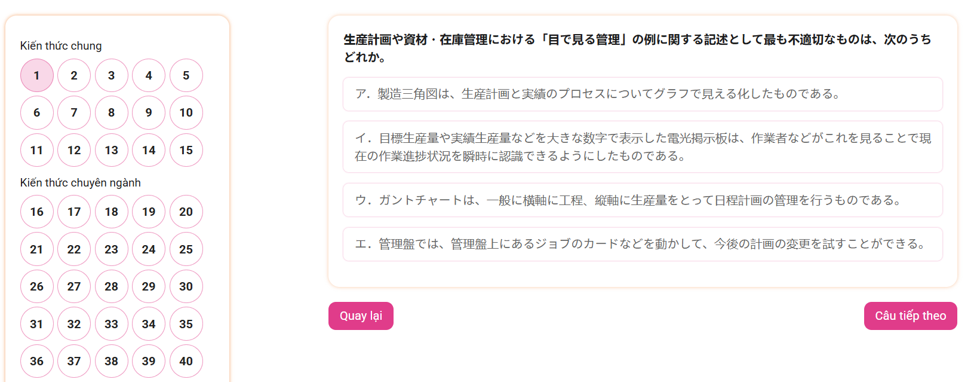Viewport: 980px width, 382px height.
Task: Jump to question 5
Action: coord(186,75)
